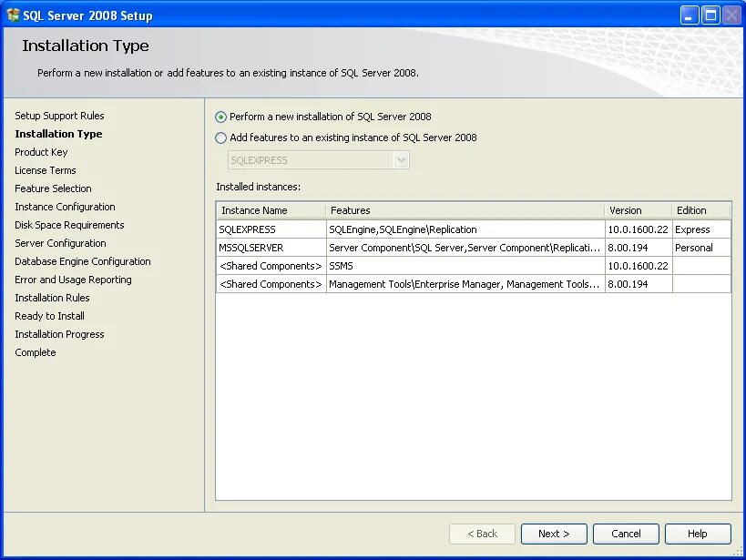746x560 pixels.
Task: Click the SQL Server Setup title bar icon
Action: tap(13, 15)
